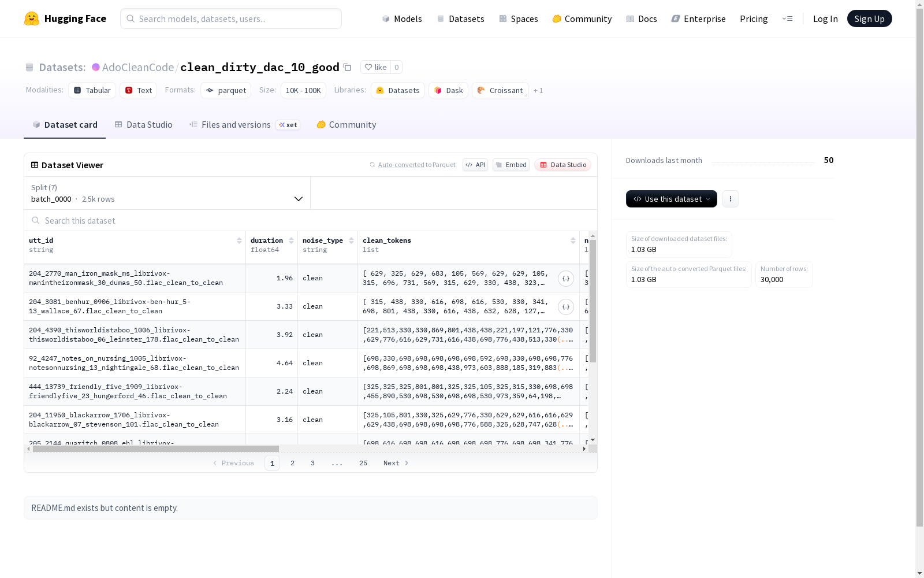
Task: Open the Models nav item
Action: (x=402, y=18)
